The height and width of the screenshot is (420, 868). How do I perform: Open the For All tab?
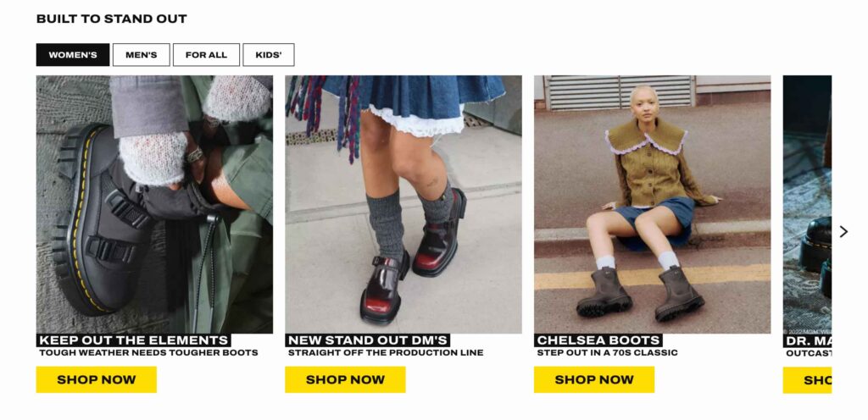click(x=206, y=55)
